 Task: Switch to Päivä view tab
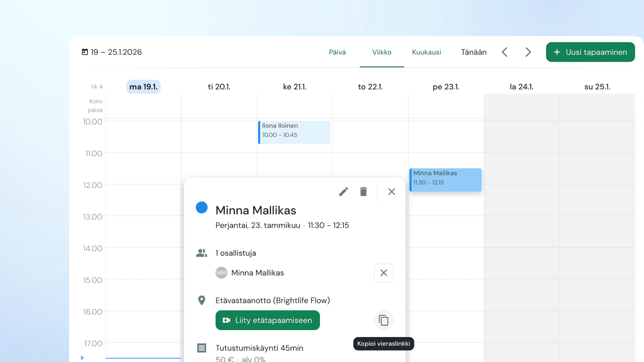pyautogui.click(x=337, y=52)
